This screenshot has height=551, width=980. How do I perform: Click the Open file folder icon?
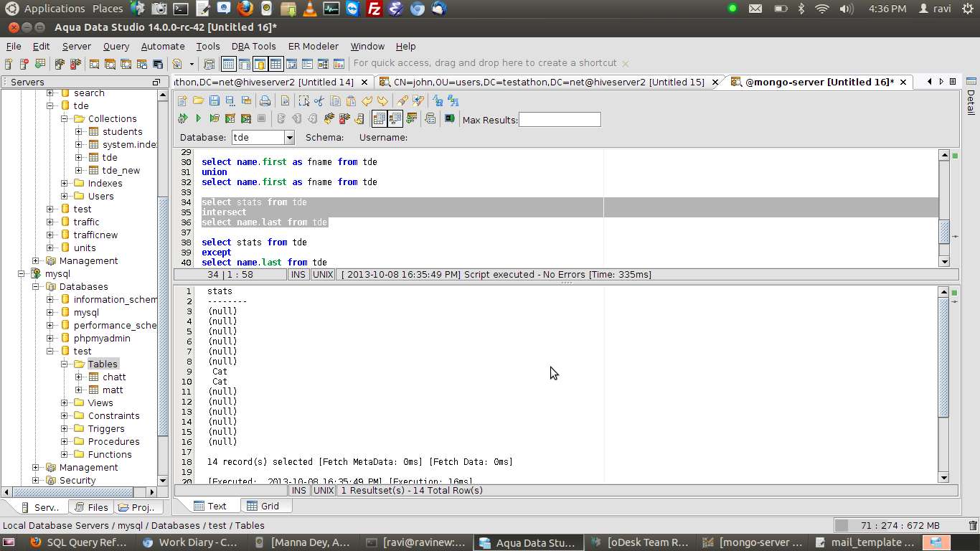coord(198,101)
